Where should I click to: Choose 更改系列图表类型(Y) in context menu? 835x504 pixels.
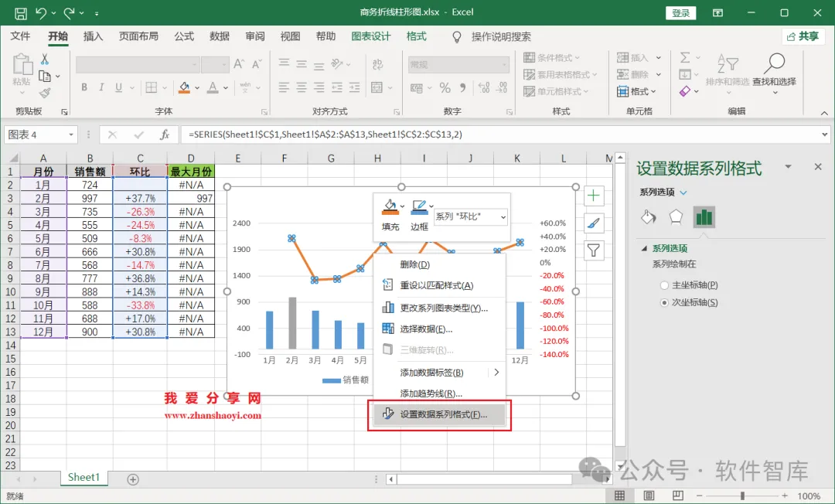pyautogui.click(x=439, y=308)
